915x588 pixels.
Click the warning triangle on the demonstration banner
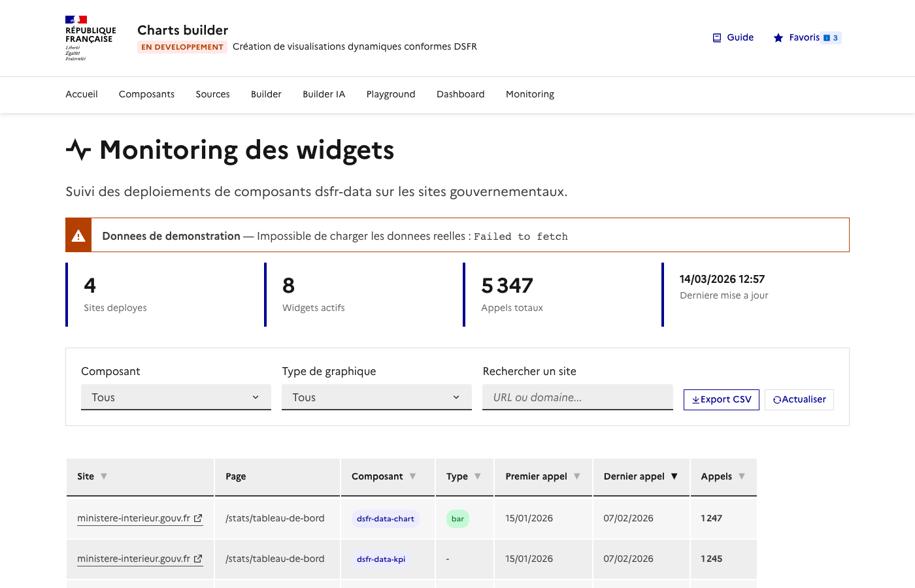(78, 235)
